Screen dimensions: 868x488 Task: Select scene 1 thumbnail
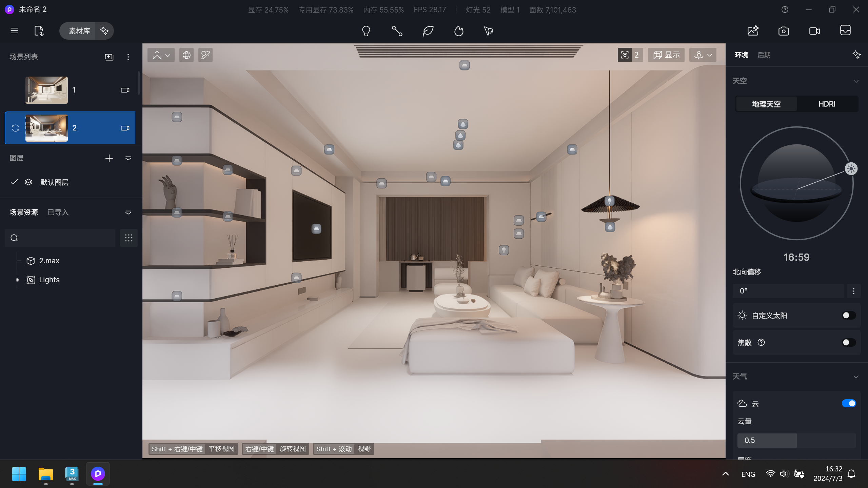pyautogui.click(x=46, y=90)
